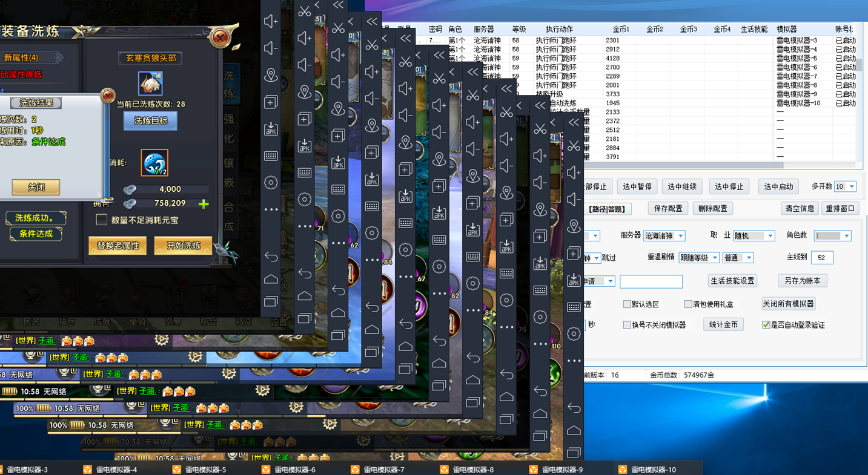Click the 替换老属性 button

point(118,246)
